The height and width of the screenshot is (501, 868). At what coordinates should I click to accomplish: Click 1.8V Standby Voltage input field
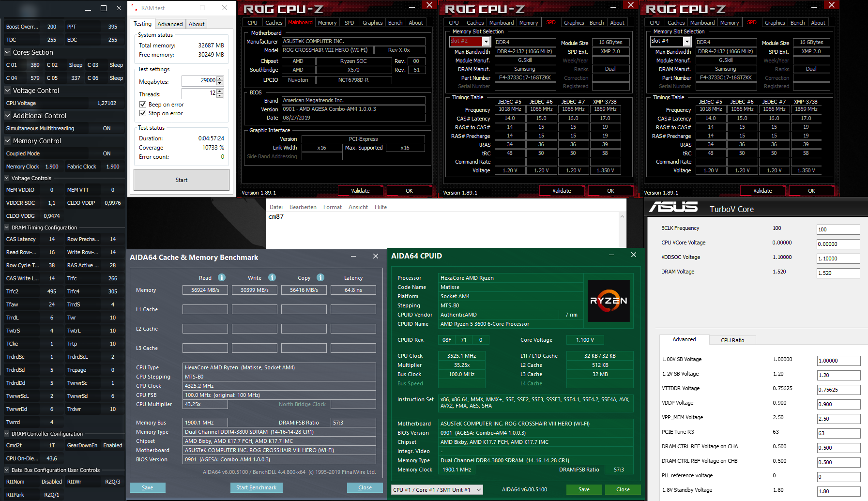(x=838, y=491)
